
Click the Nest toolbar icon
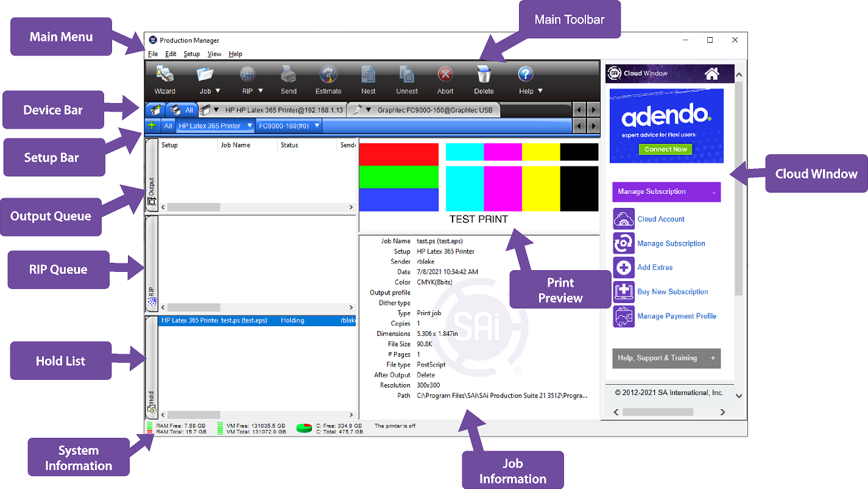pos(368,74)
